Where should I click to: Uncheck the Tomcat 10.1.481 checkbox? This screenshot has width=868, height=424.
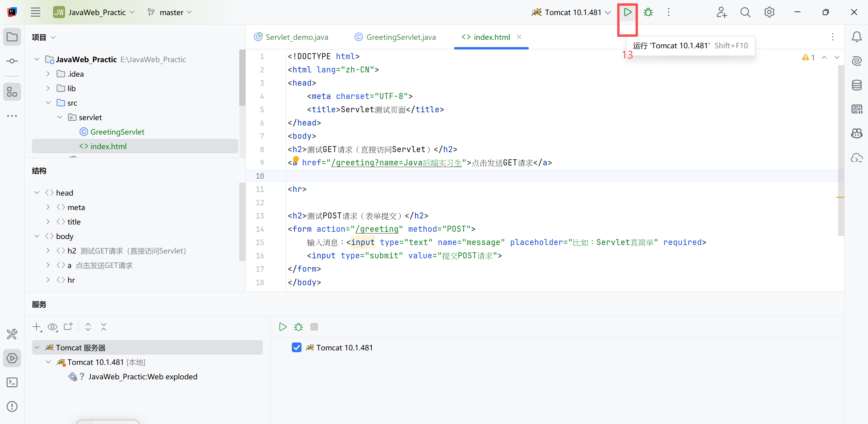click(297, 347)
